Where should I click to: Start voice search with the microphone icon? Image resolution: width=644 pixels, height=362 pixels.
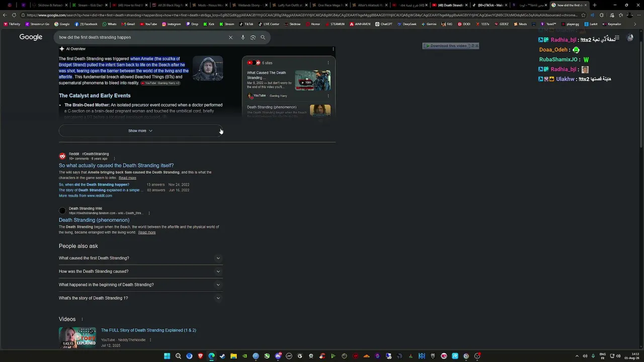tap(243, 37)
